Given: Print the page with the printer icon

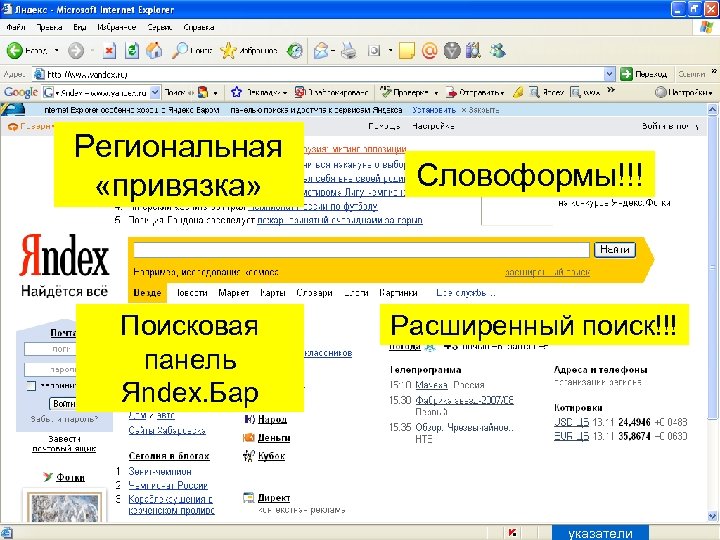Looking at the screenshot, I should pos(349,50).
